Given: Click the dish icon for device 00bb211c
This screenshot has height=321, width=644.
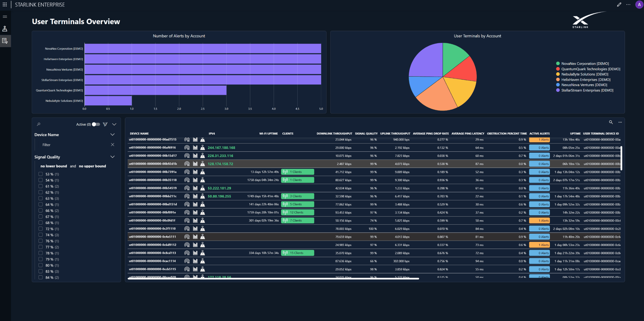Looking at the screenshot, I should pyautogui.click(x=187, y=196).
